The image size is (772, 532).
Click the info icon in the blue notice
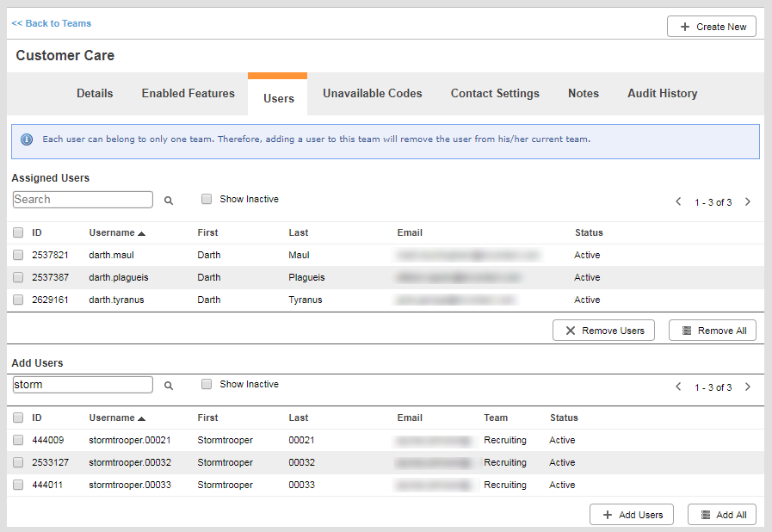[27, 139]
